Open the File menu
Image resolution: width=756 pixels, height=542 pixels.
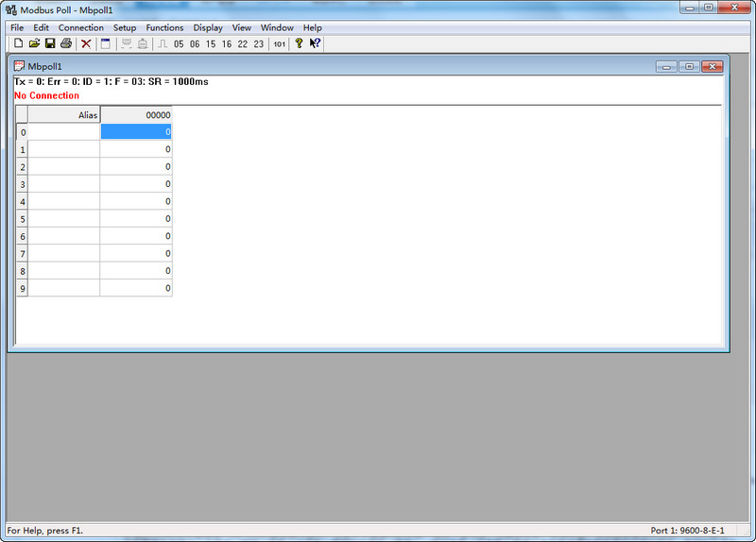[x=17, y=27]
